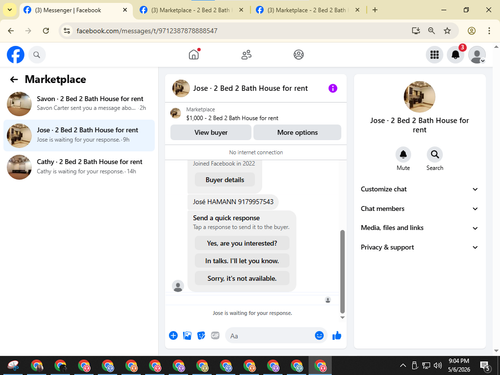Expand the Chat members section
500x375 pixels.
(419, 208)
